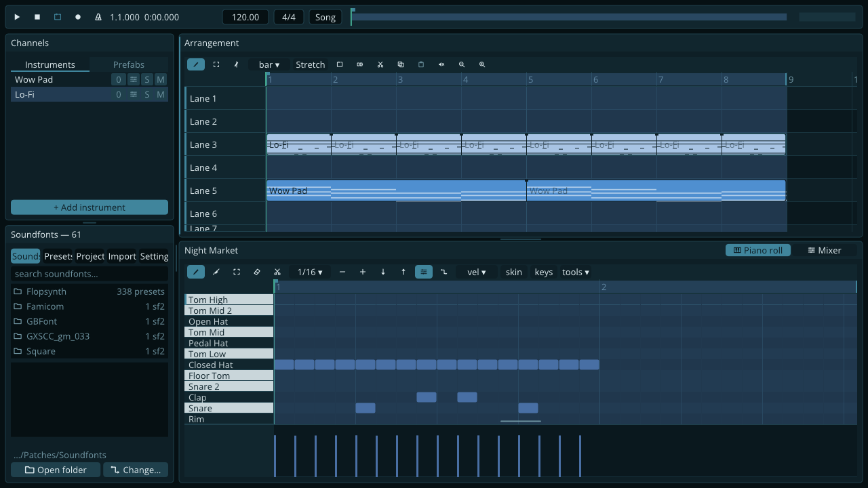868x488 pixels.
Task: Click the mute clip speaker icon in Arrangement
Action: pos(441,64)
